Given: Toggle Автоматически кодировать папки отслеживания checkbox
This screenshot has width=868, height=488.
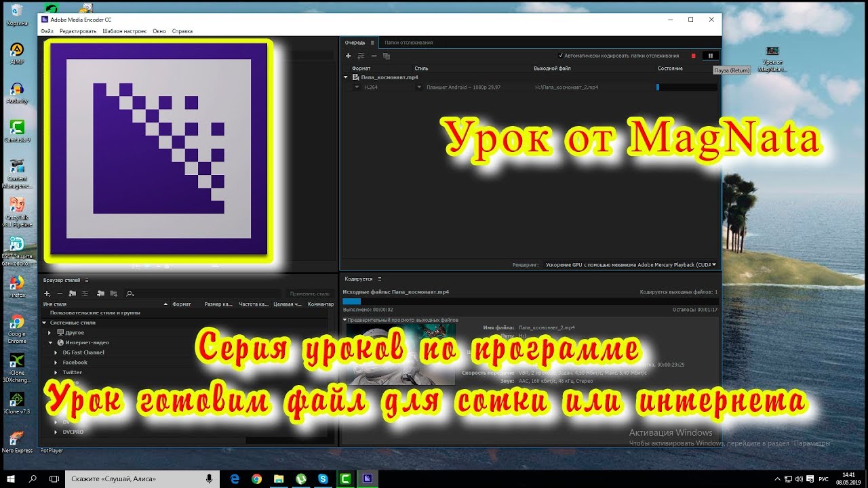Looking at the screenshot, I should tap(560, 56).
